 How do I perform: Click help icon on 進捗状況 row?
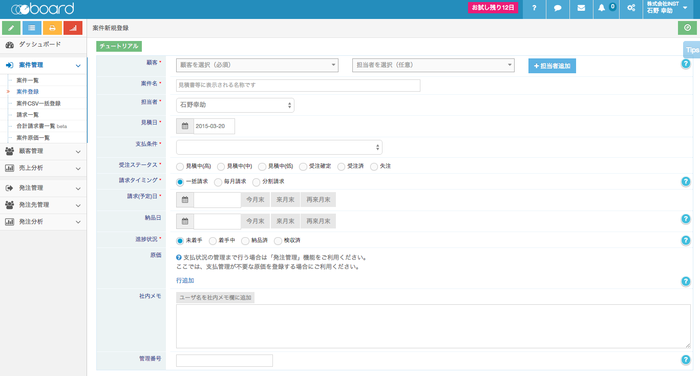686,240
